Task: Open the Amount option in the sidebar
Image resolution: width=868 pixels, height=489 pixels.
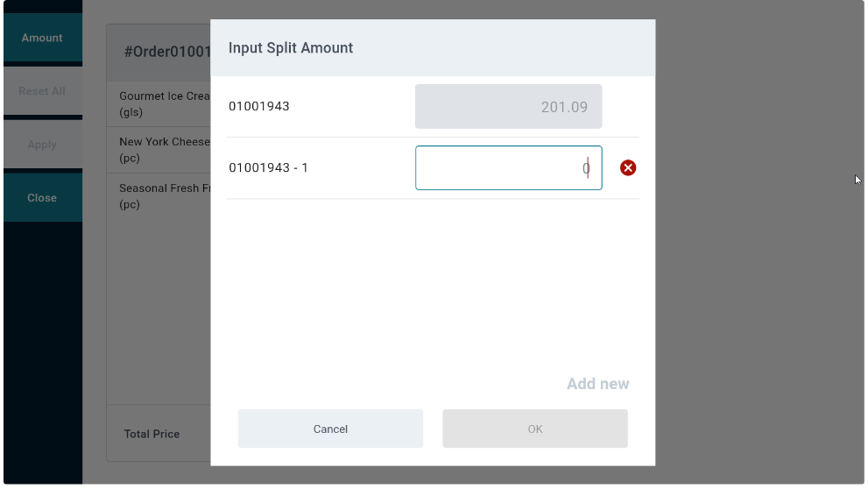Action: pyautogui.click(x=42, y=38)
